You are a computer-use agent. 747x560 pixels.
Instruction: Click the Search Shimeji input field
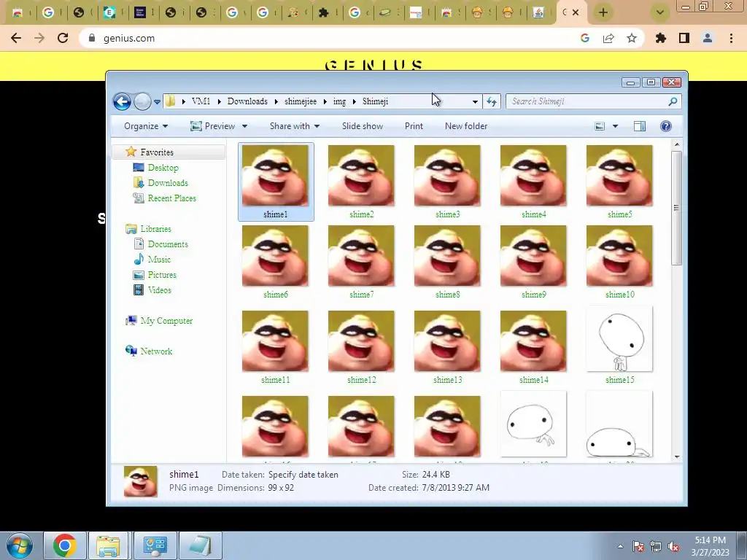coord(586,101)
